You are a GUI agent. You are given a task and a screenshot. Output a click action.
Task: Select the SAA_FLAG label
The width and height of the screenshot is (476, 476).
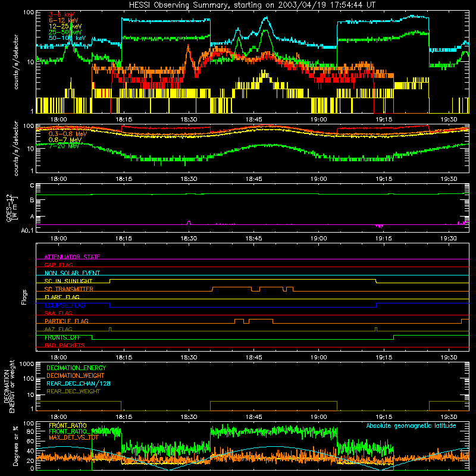point(58,313)
